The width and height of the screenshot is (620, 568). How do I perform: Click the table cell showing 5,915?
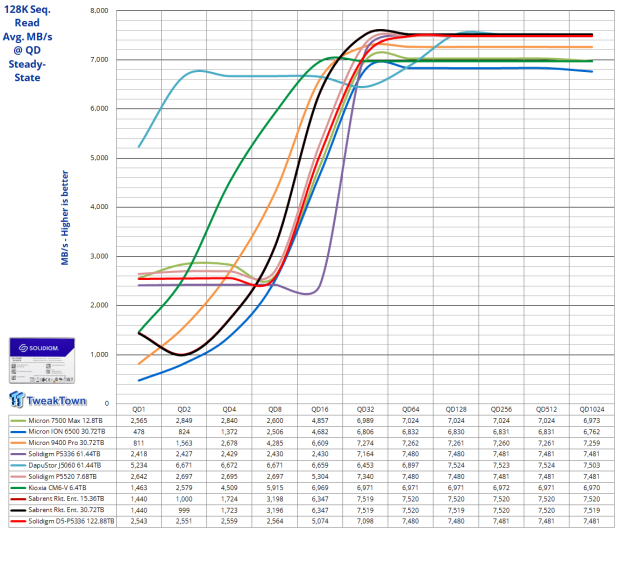(x=275, y=488)
